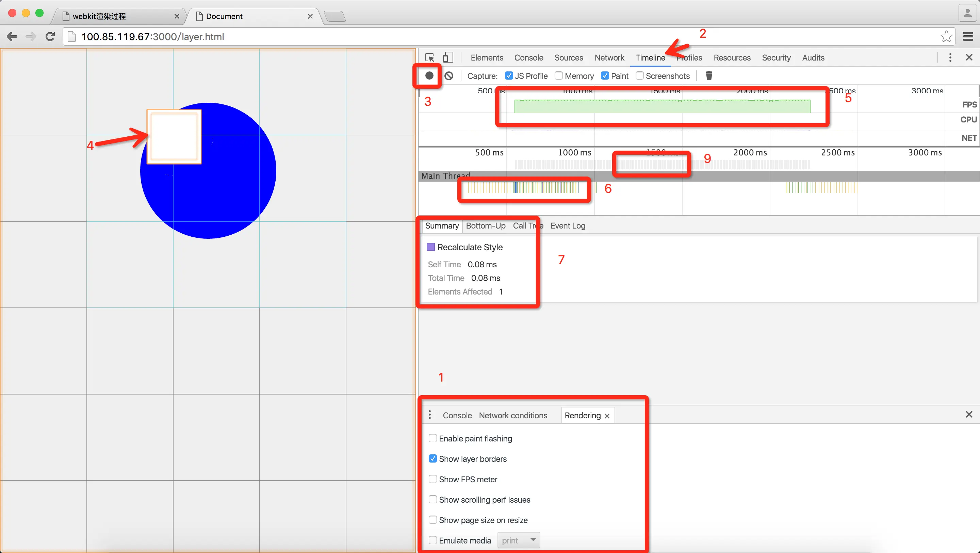Open the drawer three-dot menu
This screenshot has height=553, width=980.
tap(430, 415)
